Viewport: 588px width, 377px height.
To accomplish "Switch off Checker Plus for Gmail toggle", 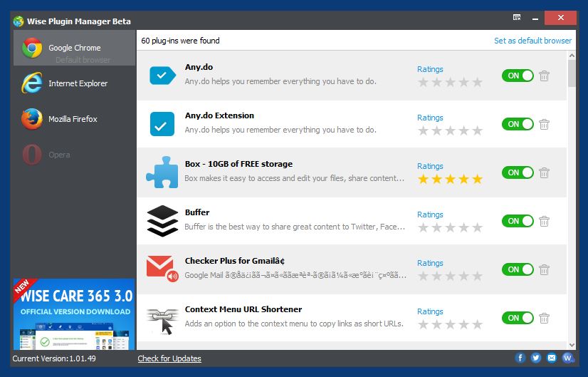I will (518, 269).
